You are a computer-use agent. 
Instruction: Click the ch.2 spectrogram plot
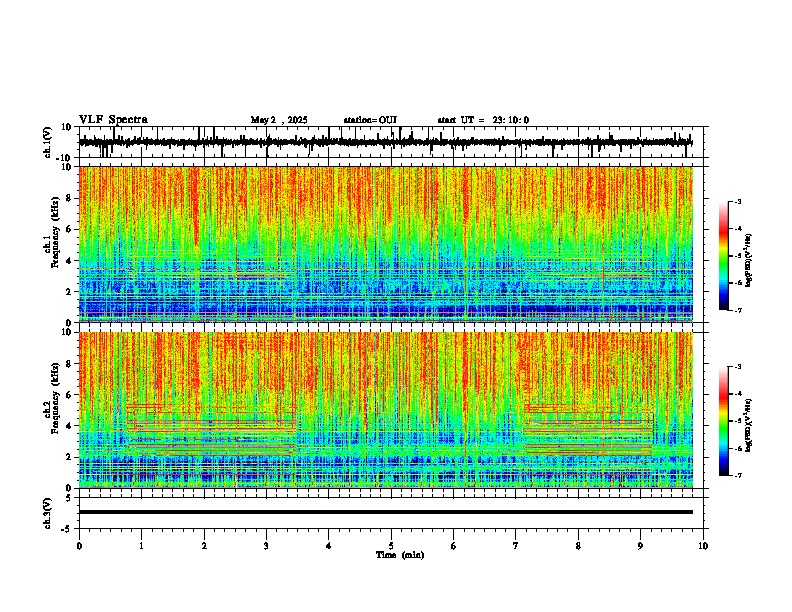pos(386,410)
